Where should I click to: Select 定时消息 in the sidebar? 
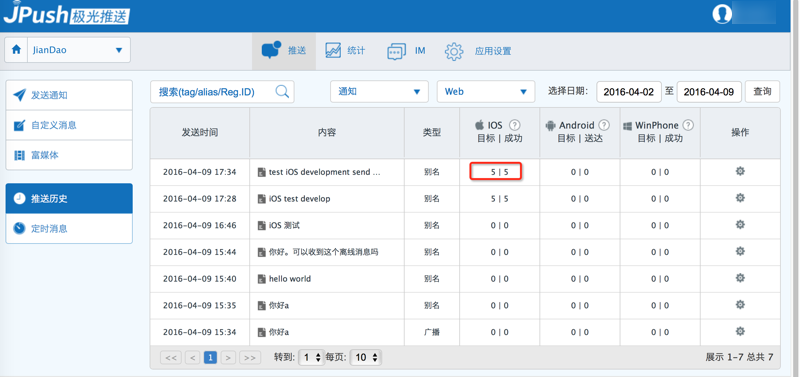pyautogui.click(x=69, y=229)
